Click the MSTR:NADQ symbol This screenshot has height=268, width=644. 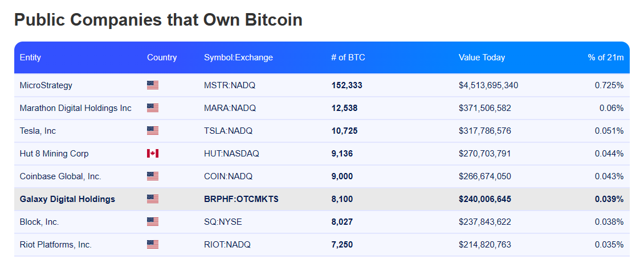click(230, 85)
